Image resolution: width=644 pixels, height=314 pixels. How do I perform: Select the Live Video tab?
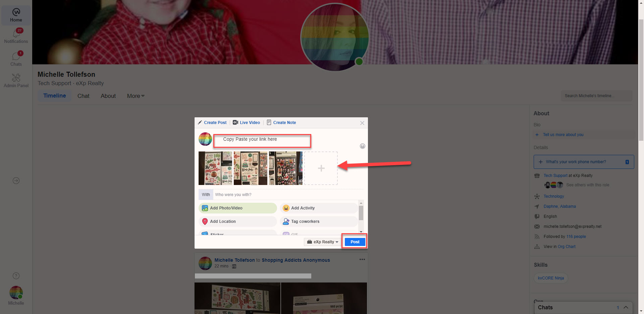click(247, 123)
